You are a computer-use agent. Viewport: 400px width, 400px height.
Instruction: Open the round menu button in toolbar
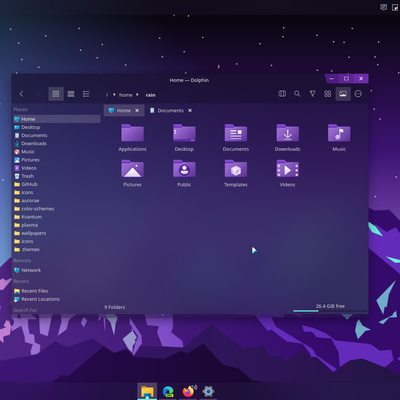pos(358,94)
